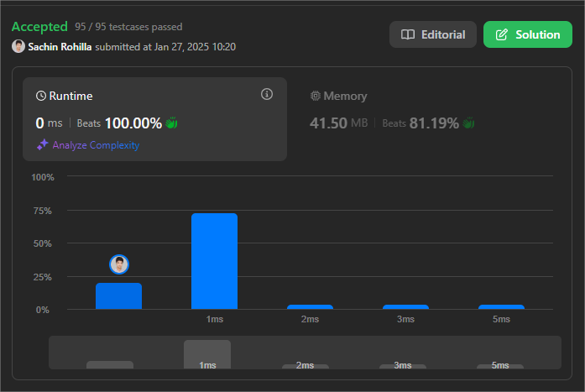Click the sparkle icon beside Analyze Complexity

point(43,144)
